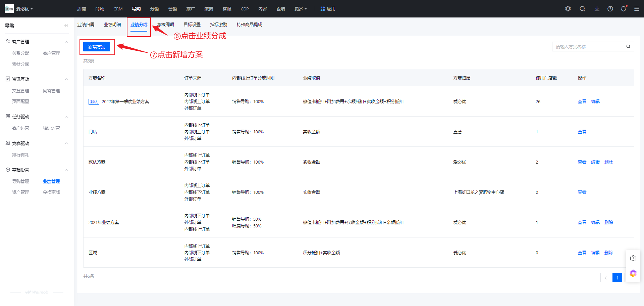Screen dimensions: 644x306
Task: Collapse the 竞赛驱动 section chevron
Action: tap(66, 143)
